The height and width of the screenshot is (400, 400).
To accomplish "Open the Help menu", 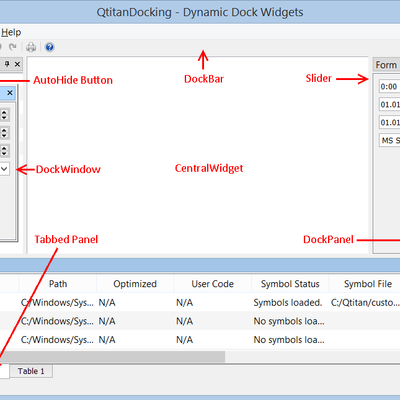I will tap(11, 32).
